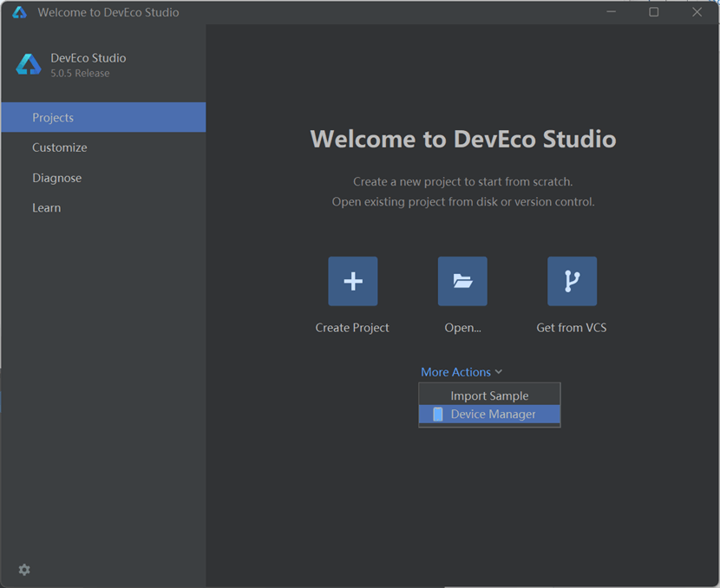Go to the Diagnose tab
Image resolution: width=720 pixels, height=588 pixels.
click(104, 178)
